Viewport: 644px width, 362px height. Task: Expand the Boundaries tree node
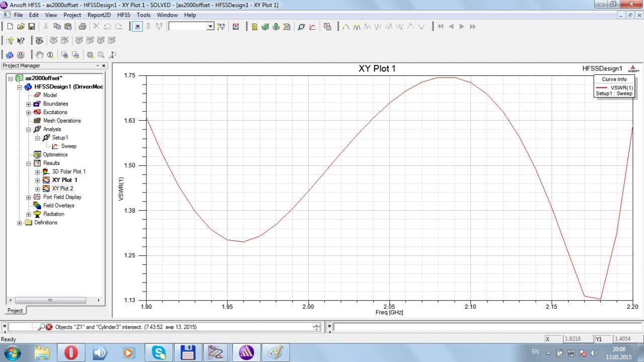pos(29,104)
